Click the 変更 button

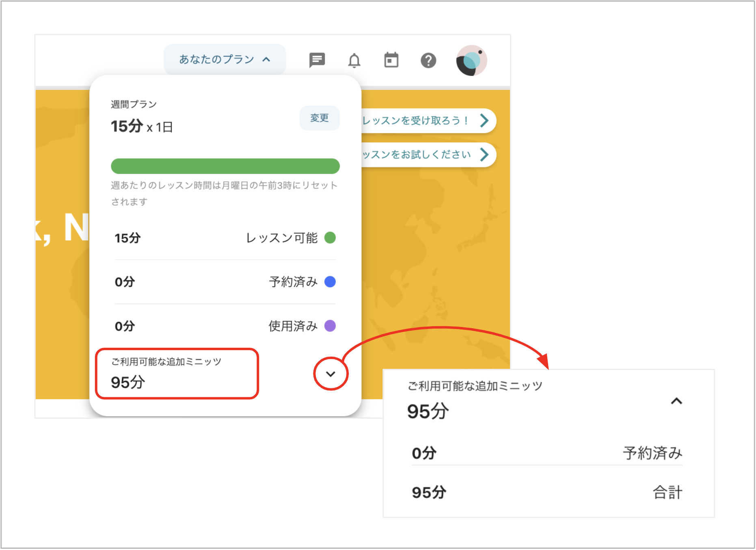click(320, 118)
